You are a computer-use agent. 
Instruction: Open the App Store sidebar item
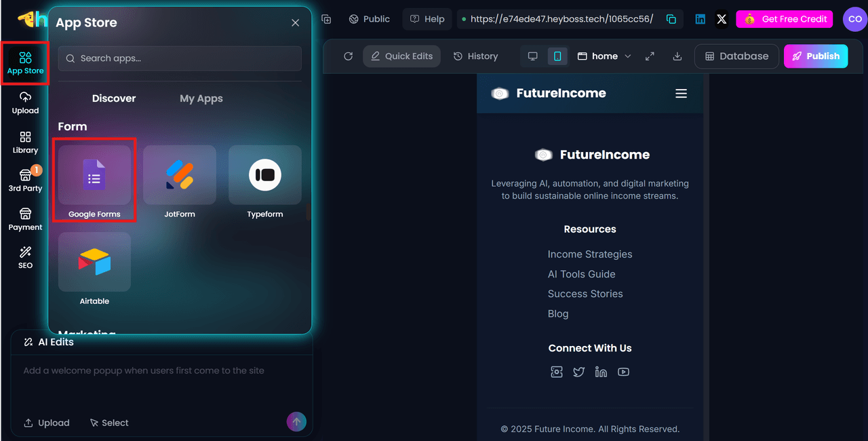click(x=25, y=62)
